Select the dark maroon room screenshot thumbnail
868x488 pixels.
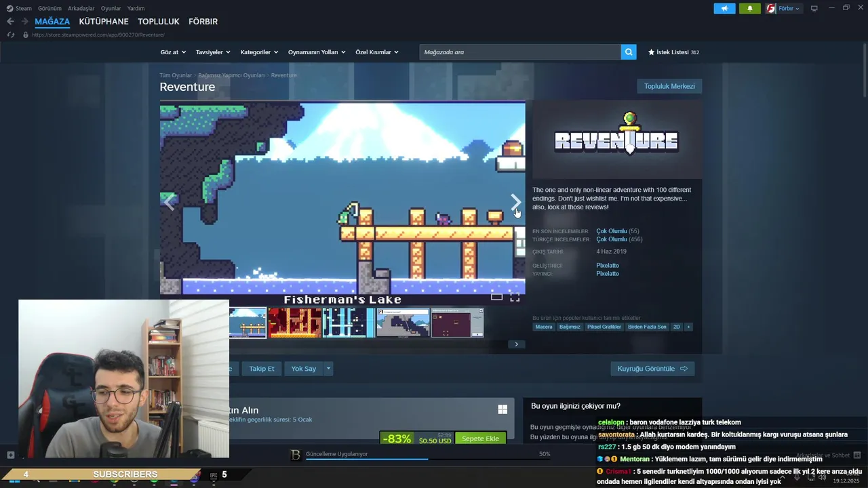[x=457, y=323]
